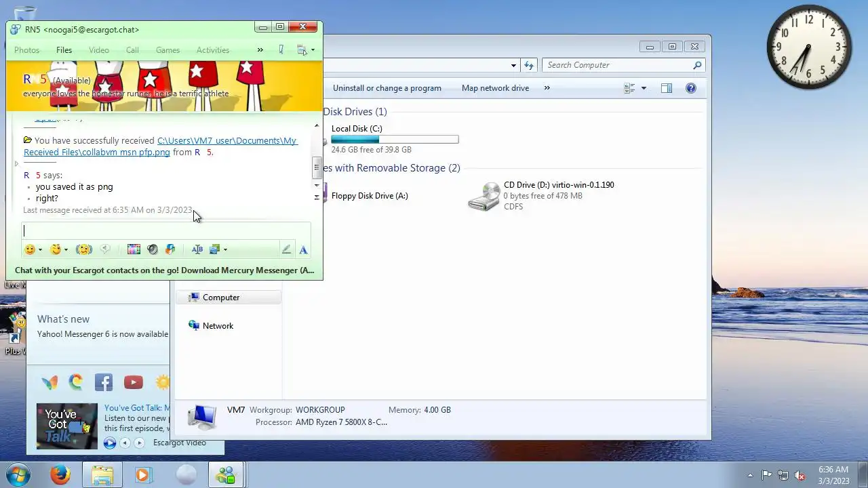Viewport: 868px width, 488px height.
Task: Select the Activities tab in chat
Action: (x=213, y=50)
